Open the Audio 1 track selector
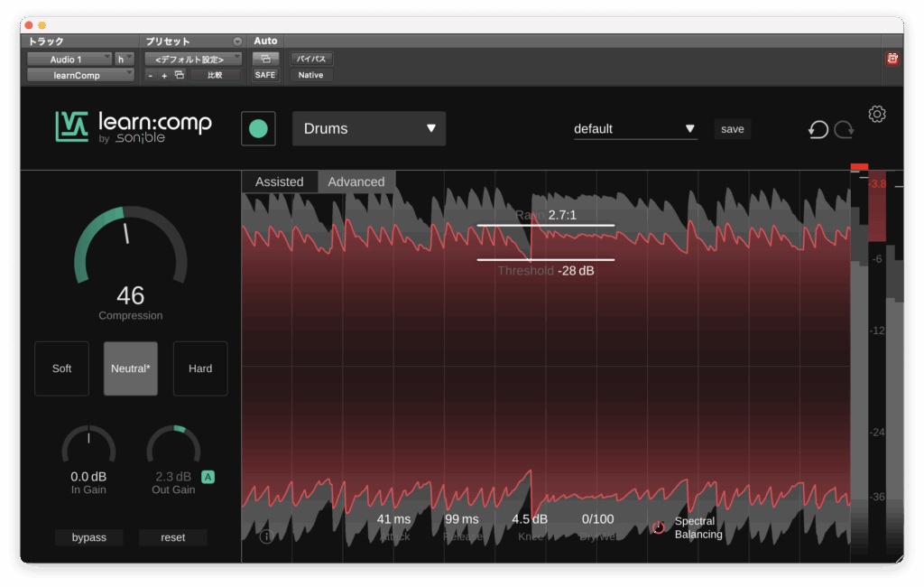The height and width of the screenshot is (587, 924). 69,59
